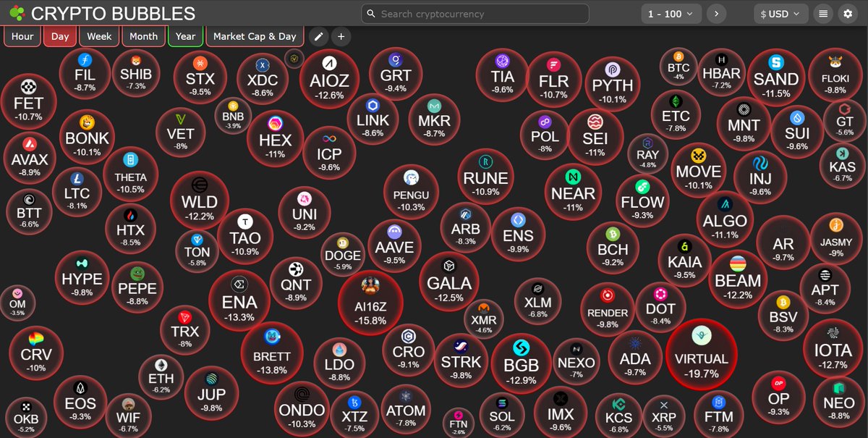Click the PENGU bubble
Viewport: 868px width, 438px height.
412,193
